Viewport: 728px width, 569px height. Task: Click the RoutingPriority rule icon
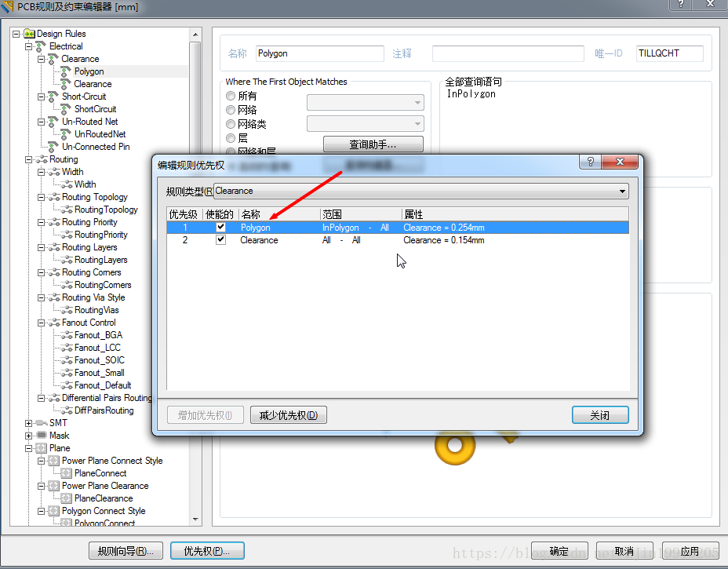click(x=67, y=235)
